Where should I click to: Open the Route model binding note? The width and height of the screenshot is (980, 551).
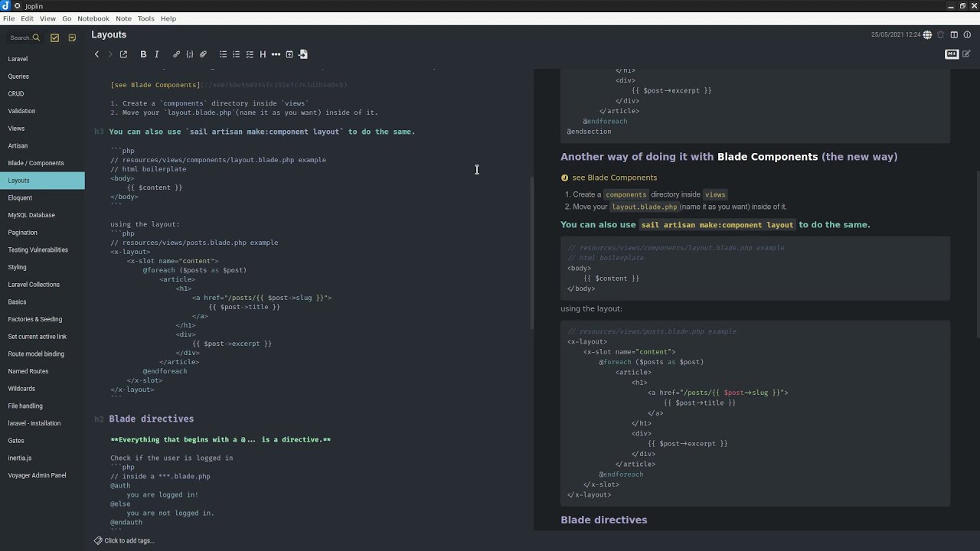[42, 354]
